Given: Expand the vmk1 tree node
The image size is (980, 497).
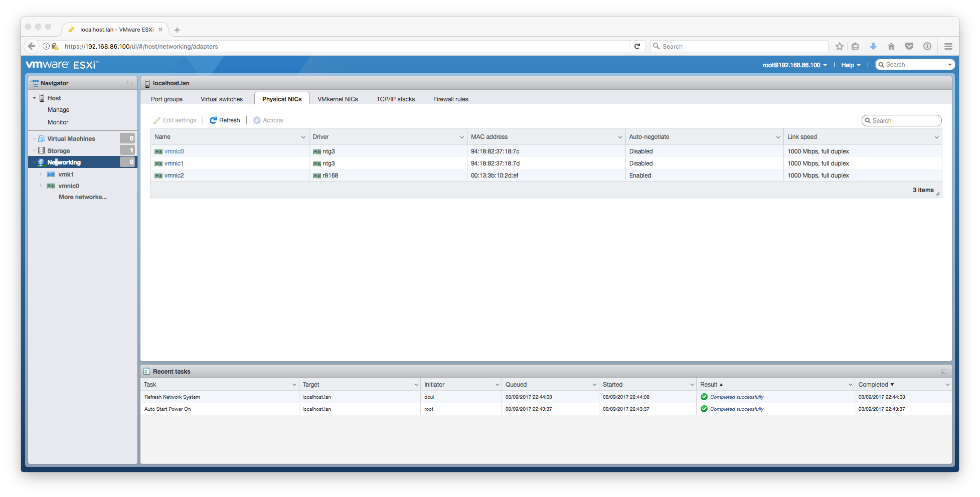Looking at the screenshot, I should [x=41, y=175].
